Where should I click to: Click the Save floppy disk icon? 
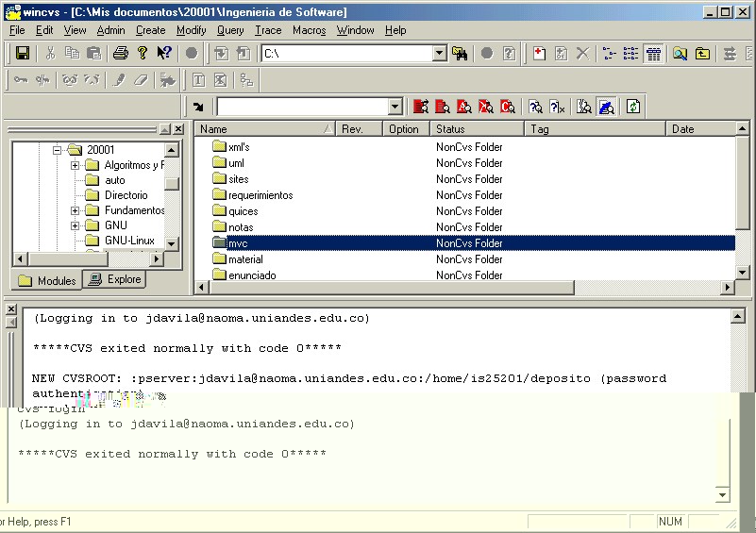(23, 54)
